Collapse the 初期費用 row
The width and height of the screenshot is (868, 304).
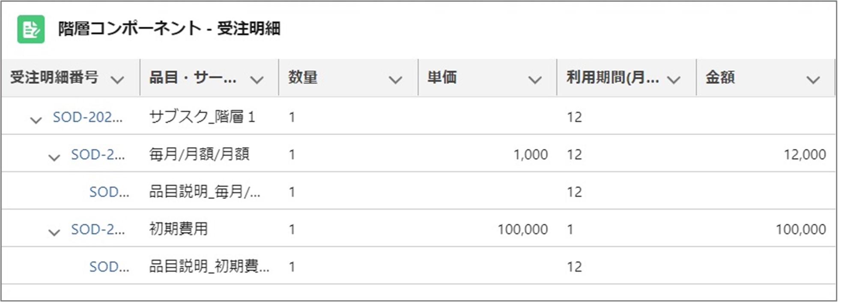(x=54, y=232)
